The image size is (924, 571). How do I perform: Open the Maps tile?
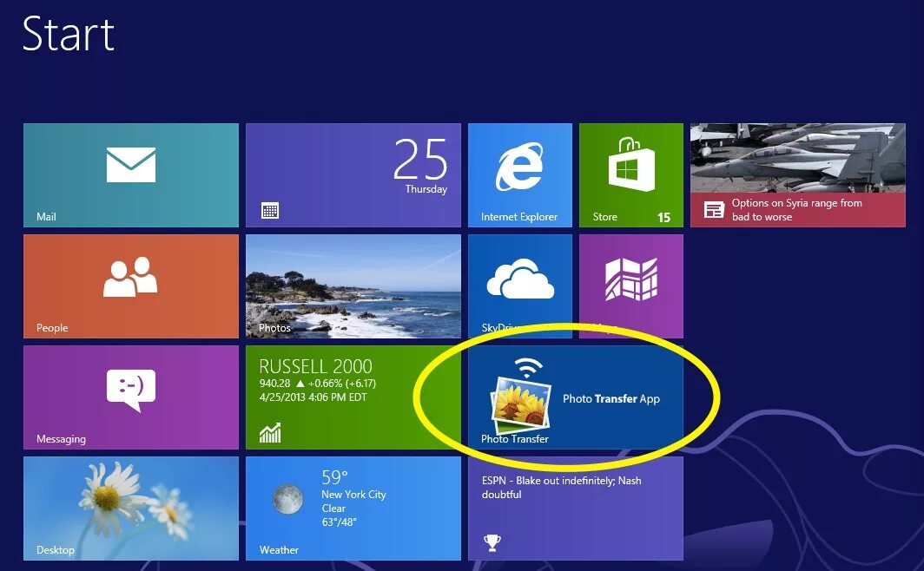pos(631,286)
